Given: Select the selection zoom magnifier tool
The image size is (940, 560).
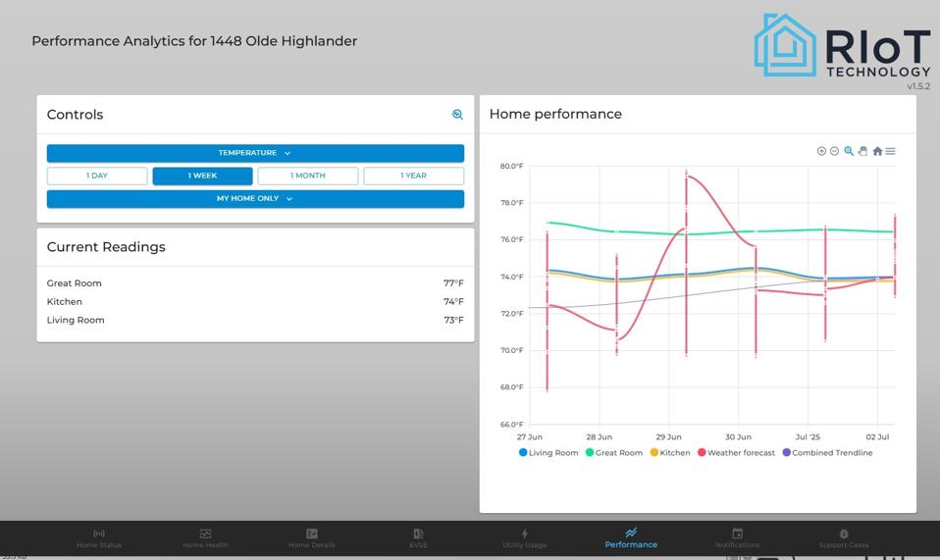Looking at the screenshot, I should click(x=849, y=151).
